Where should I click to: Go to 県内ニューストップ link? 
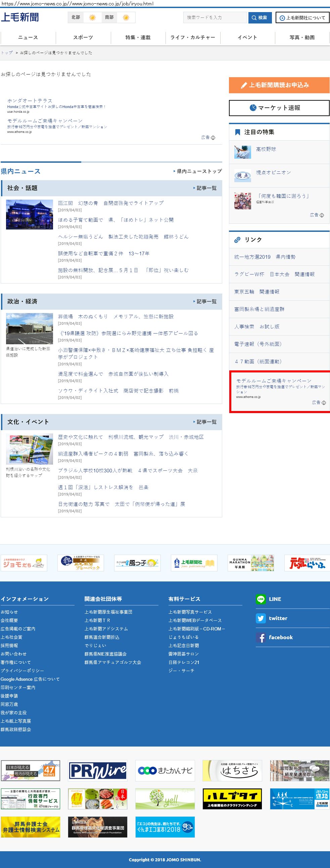198,171
